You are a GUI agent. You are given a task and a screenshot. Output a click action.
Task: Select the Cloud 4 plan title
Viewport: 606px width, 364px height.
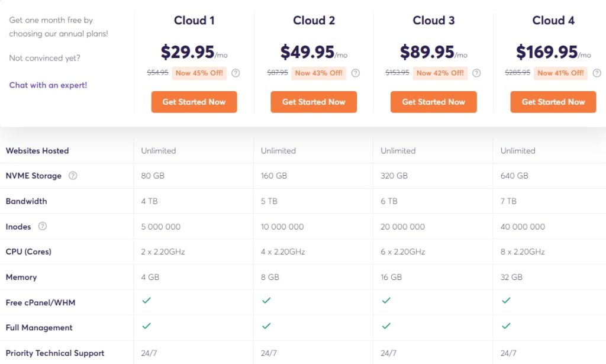[553, 20]
